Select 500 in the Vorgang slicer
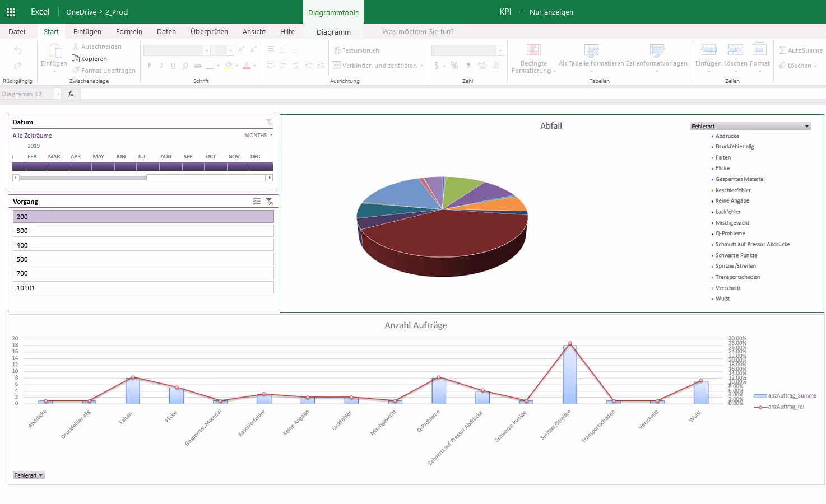Viewport: 826px width, 504px height. click(143, 259)
